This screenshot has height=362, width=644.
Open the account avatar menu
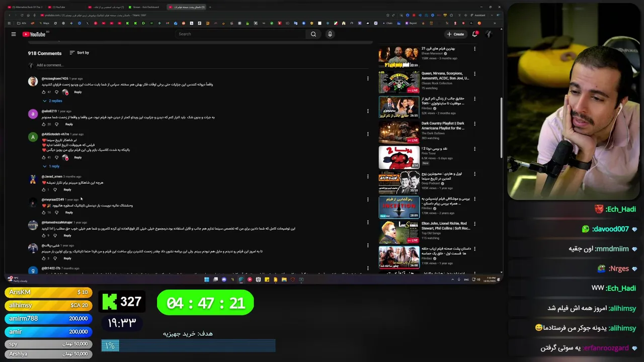[489, 34]
